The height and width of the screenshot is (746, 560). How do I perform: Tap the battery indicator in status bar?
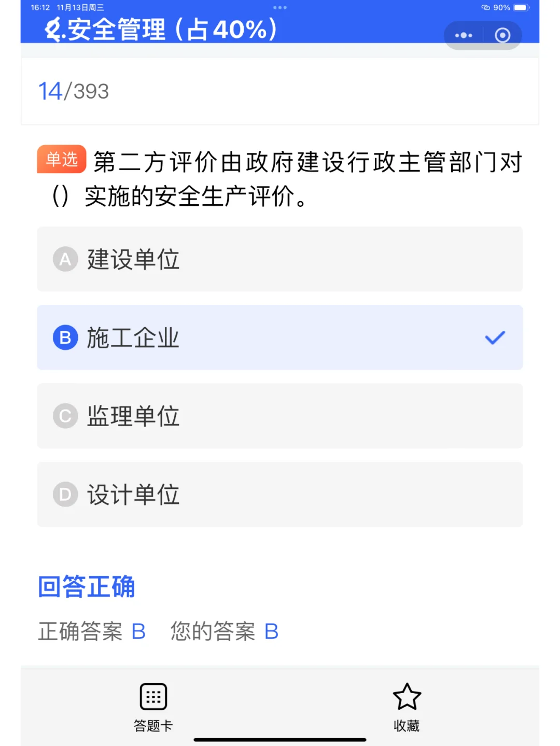[521, 8]
